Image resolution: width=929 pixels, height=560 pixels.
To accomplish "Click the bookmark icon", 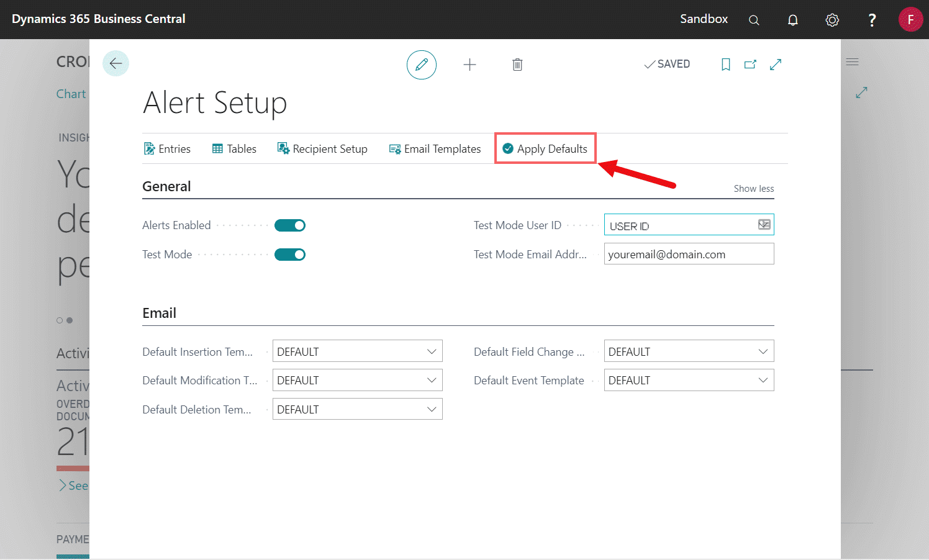I will [x=725, y=65].
